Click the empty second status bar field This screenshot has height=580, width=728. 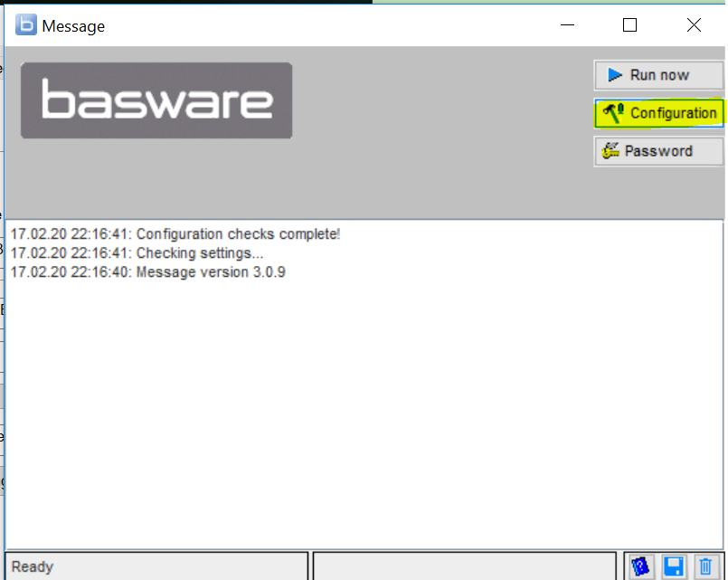coord(465,566)
